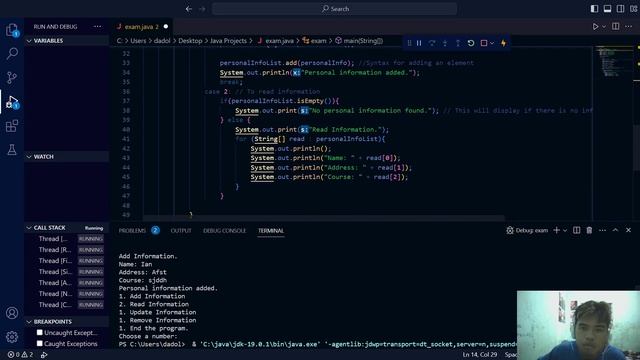Click the editor horizontal scrollbar
640x360 pixels.
(324, 218)
